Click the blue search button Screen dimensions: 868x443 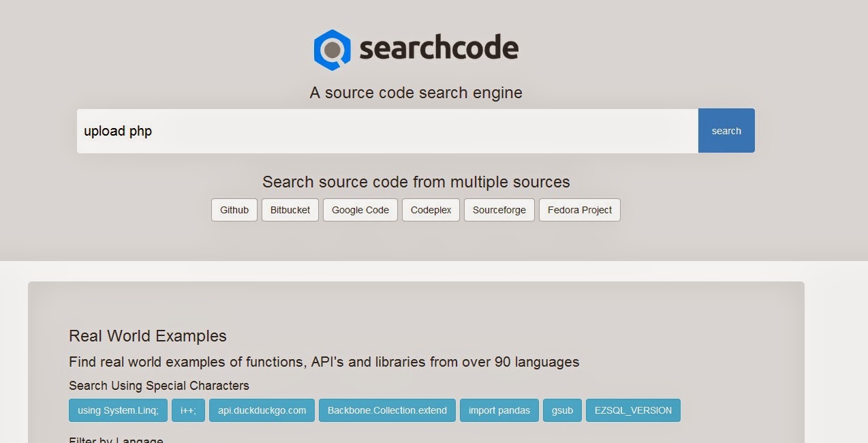pos(726,131)
